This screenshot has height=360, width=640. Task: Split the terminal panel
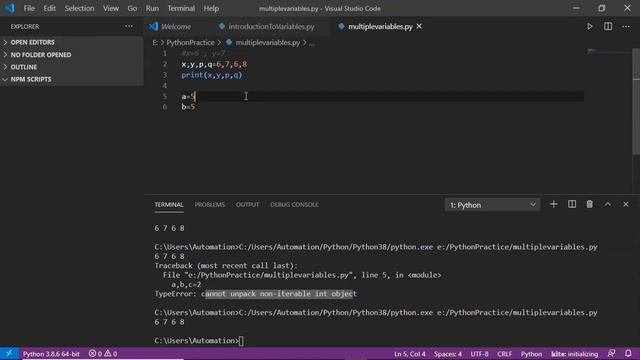click(x=572, y=204)
